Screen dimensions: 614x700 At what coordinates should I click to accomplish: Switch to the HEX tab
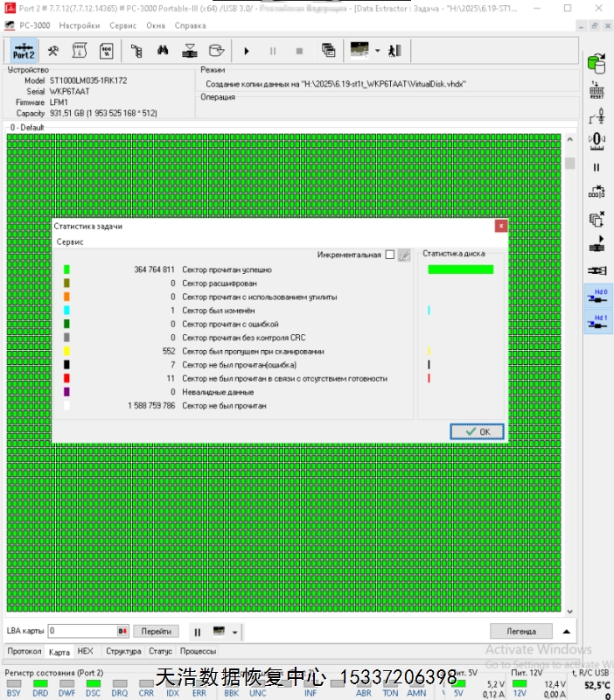[85, 652]
